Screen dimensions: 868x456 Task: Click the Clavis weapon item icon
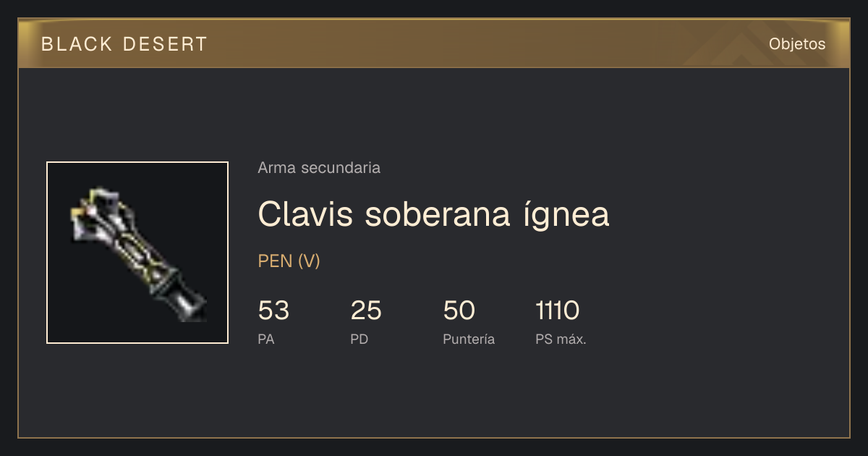point(137,253)
